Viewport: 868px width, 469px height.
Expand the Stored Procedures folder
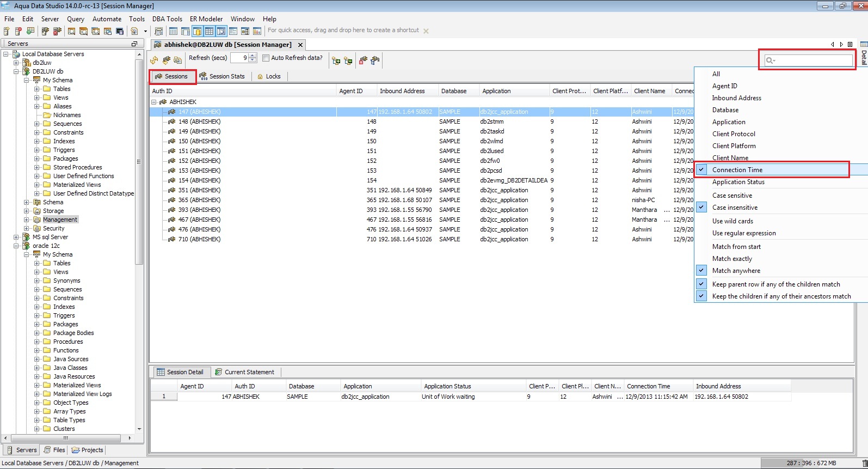coord(37,167)
